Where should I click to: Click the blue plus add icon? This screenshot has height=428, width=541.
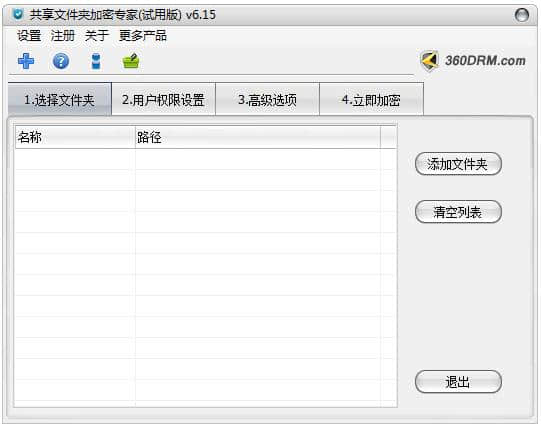click(26, 61)
